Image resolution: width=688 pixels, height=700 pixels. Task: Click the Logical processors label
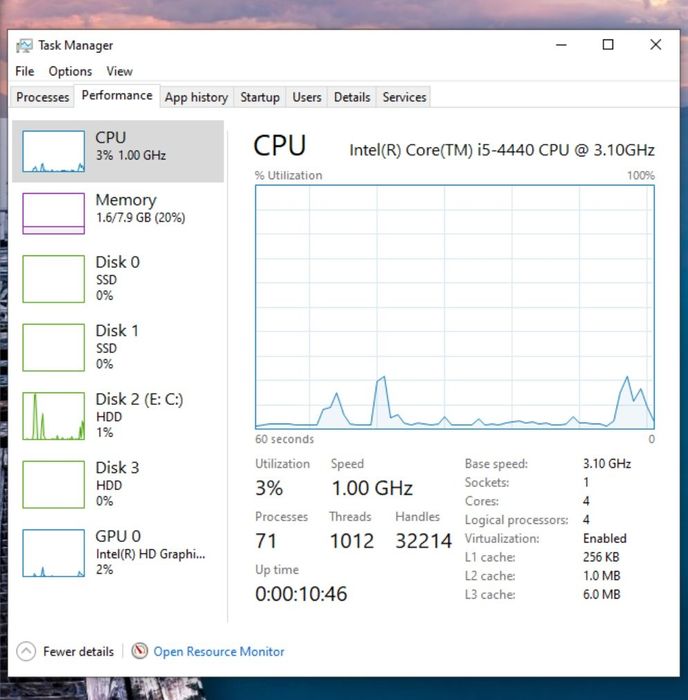pos(517,520)
